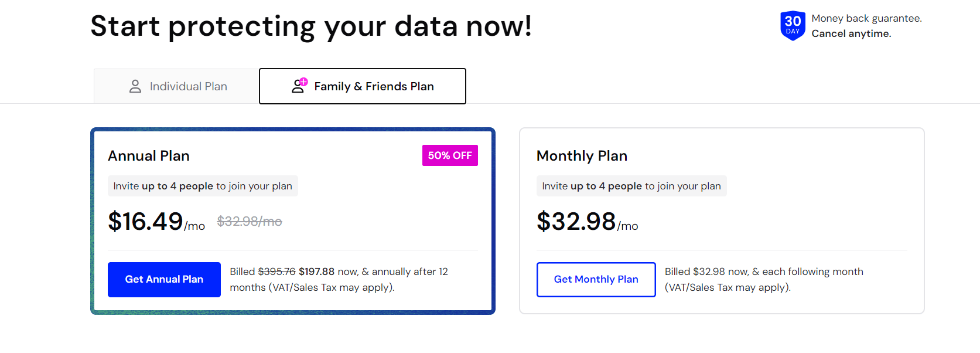Select the Monthly Plan card

click(x=721, y=220)
